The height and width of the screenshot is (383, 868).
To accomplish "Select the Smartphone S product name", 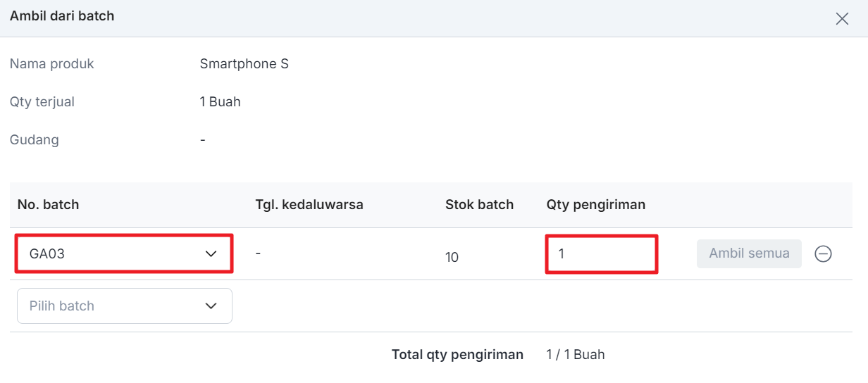I will pos(244,64).
